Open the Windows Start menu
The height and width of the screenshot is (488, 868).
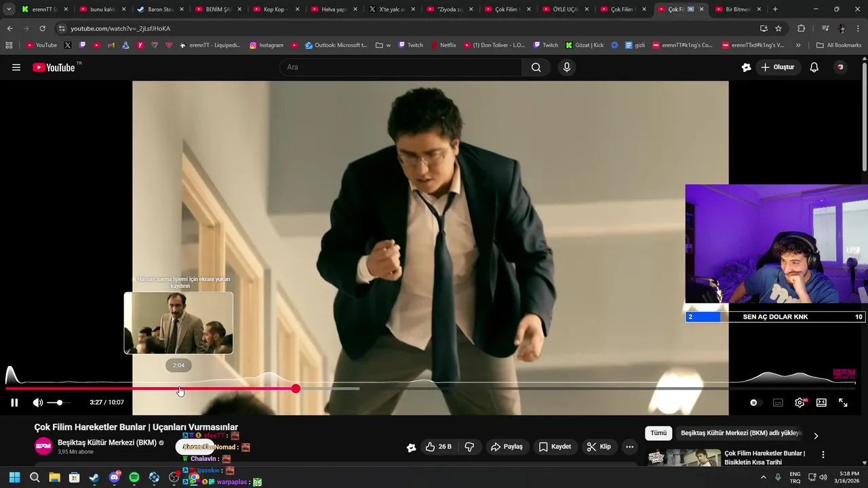click(14, 478)
